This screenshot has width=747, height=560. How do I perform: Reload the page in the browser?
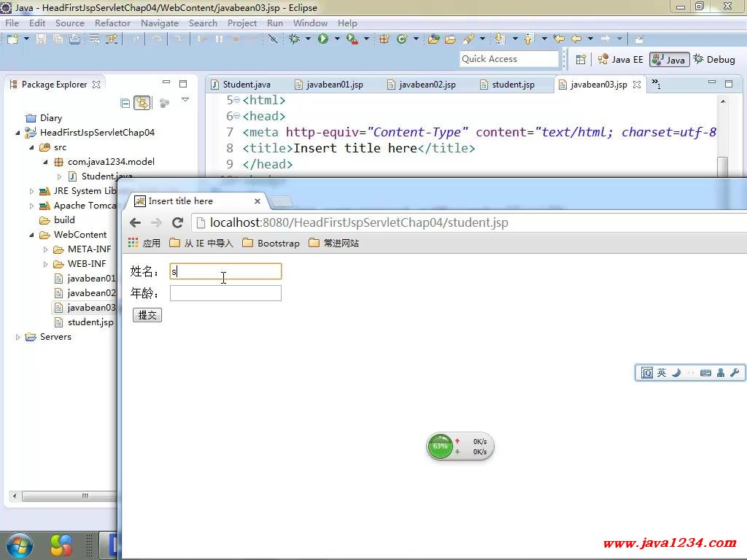[177, 223]
